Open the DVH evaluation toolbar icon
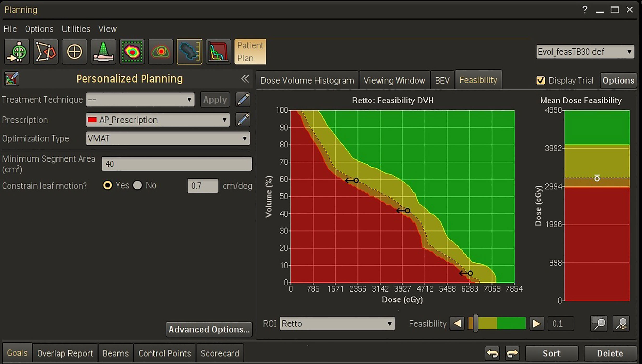 tap(218, 52)
